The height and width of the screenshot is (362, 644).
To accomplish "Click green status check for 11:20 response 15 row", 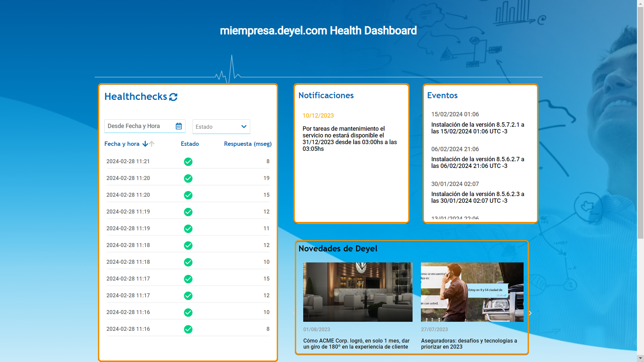I will [x=188, y=195].
